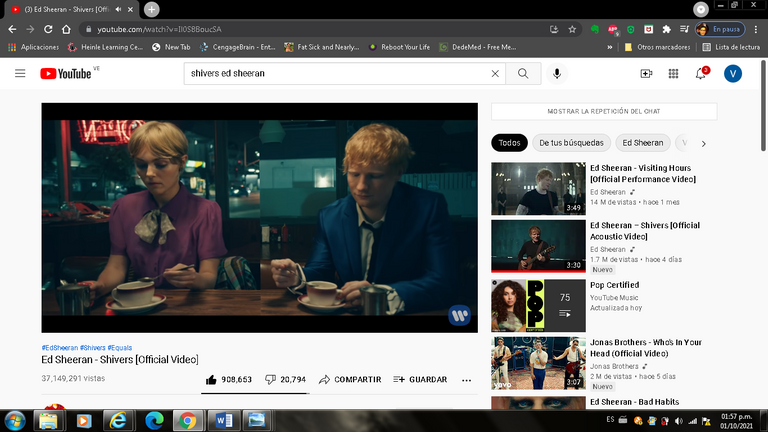The width and height of the screenshot is (768, 432).
Task: Open the Chrome extensions puzzle icon
Action: click(666, 29)
